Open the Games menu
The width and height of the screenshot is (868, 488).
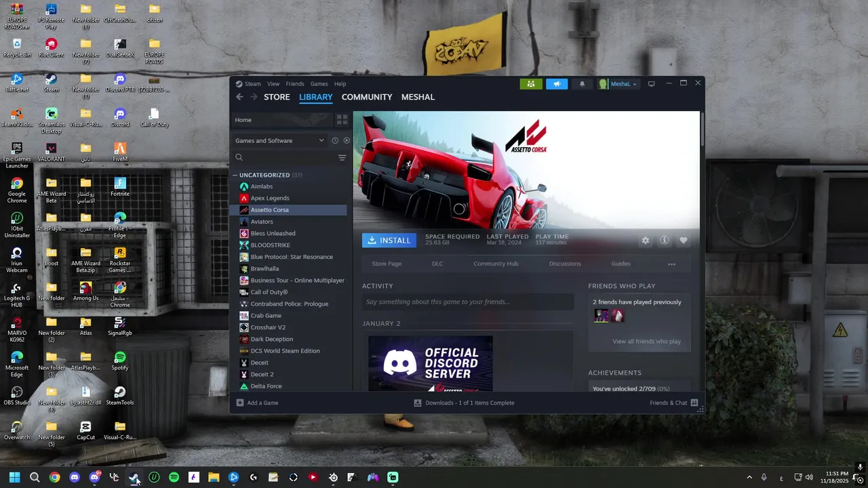coord(319,84)
